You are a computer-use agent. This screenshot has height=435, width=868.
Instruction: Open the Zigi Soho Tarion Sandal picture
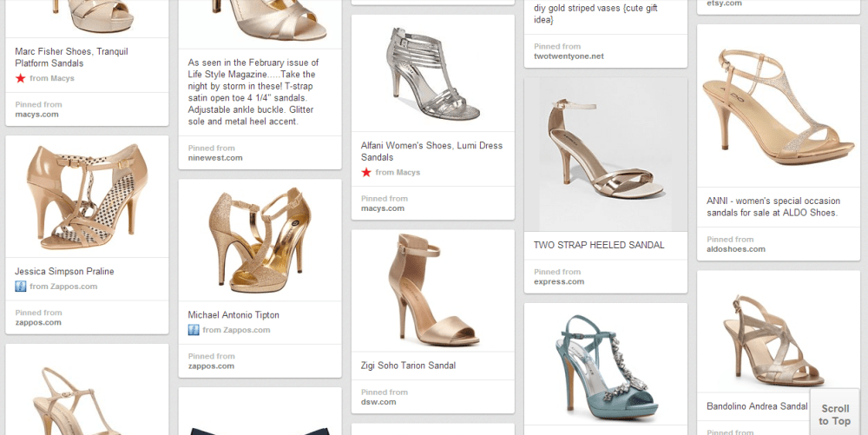[432, 291]
